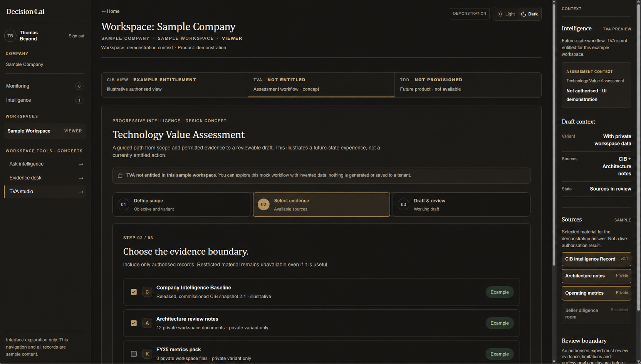The image size is (641, 364).
Task: Open Evidence desk tool
Action: click(x=45, y=178)
